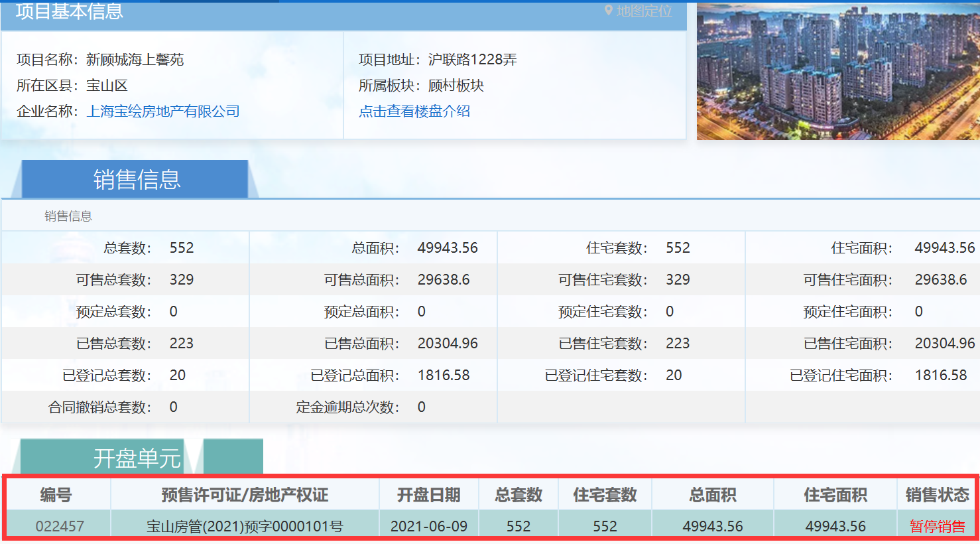Click the 销售状态 column header

pos(937,495)
